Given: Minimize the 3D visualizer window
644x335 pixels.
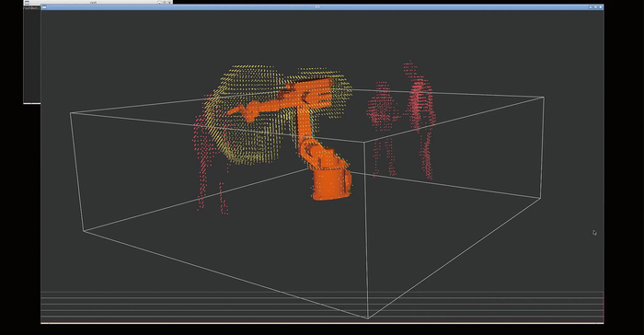Looking at the screenshot, I should click(591, 7).
